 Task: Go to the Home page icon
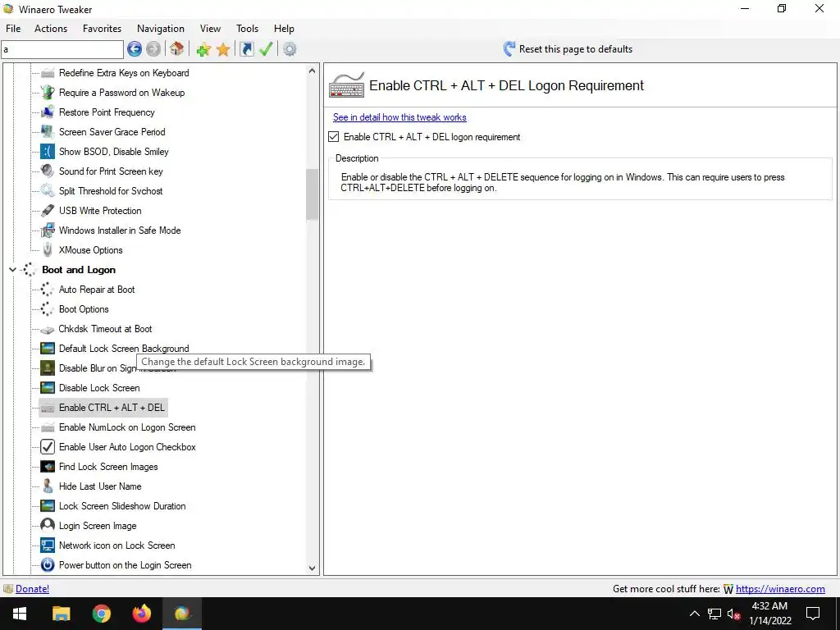(177, 49)
